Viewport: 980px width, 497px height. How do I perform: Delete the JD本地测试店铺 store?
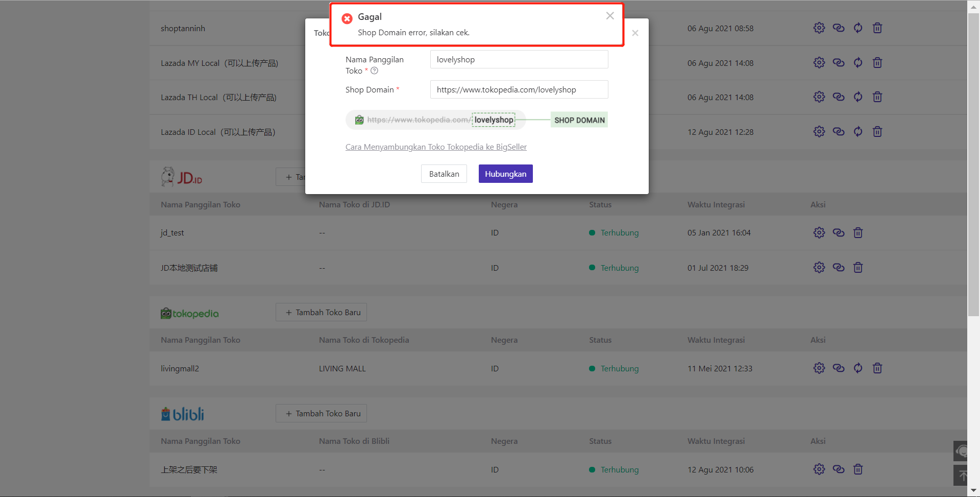click(x=857, y=268)
